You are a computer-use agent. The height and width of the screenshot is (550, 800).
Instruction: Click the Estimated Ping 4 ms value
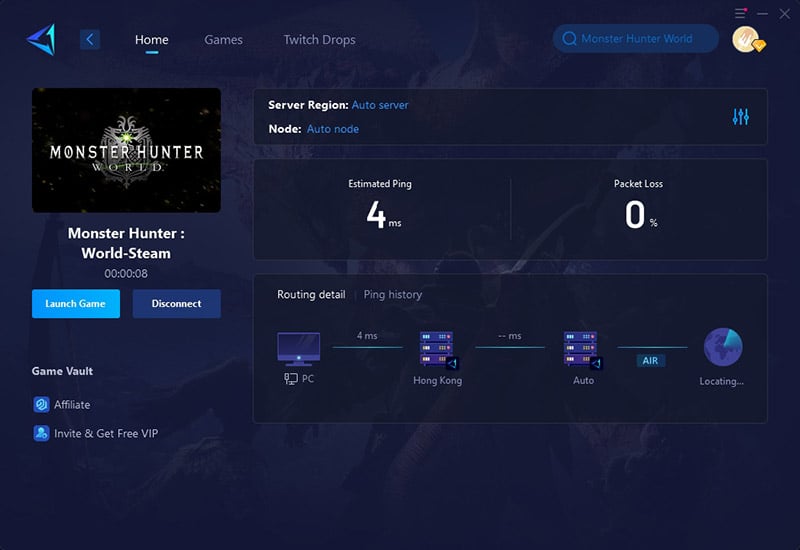point(383,214)
